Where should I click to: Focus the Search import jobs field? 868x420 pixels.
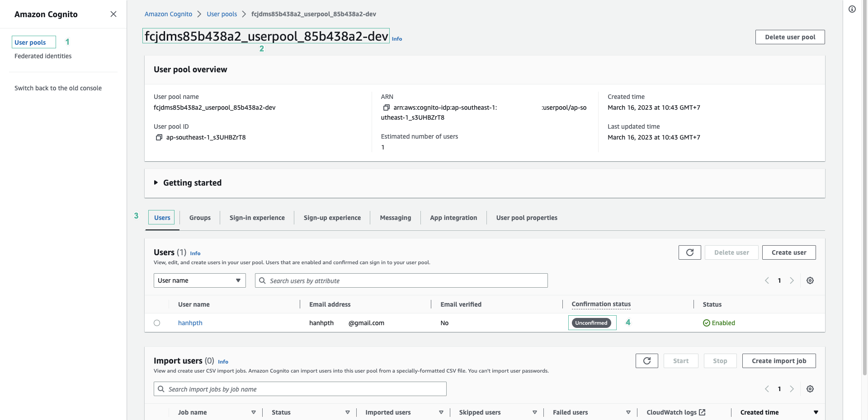300,389
